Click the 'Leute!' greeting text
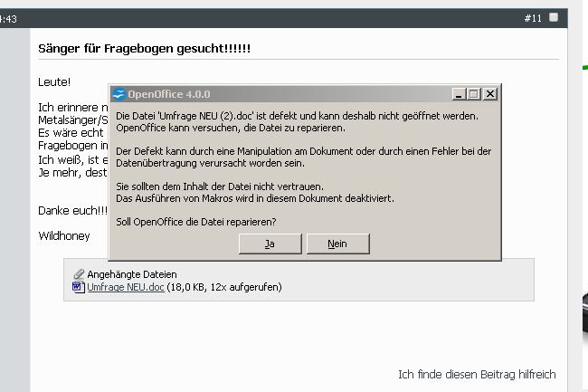 point(54,82)
